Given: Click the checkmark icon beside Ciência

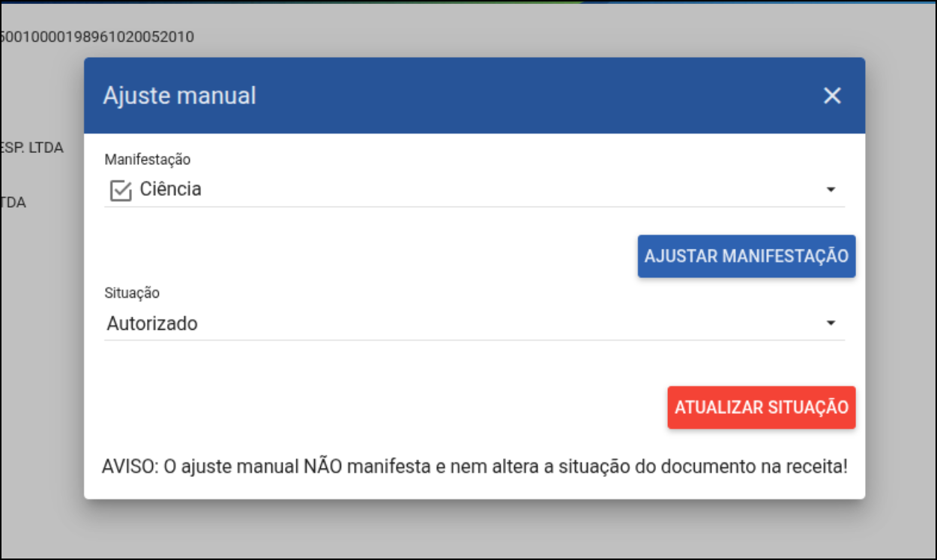Looking at the screenshot, I should pos(121,191).
